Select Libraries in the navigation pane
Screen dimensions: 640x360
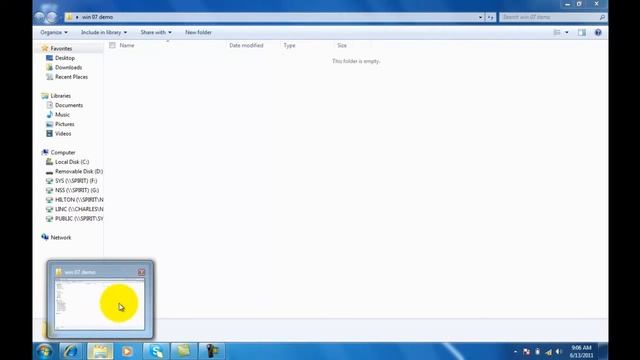(60, 96)
